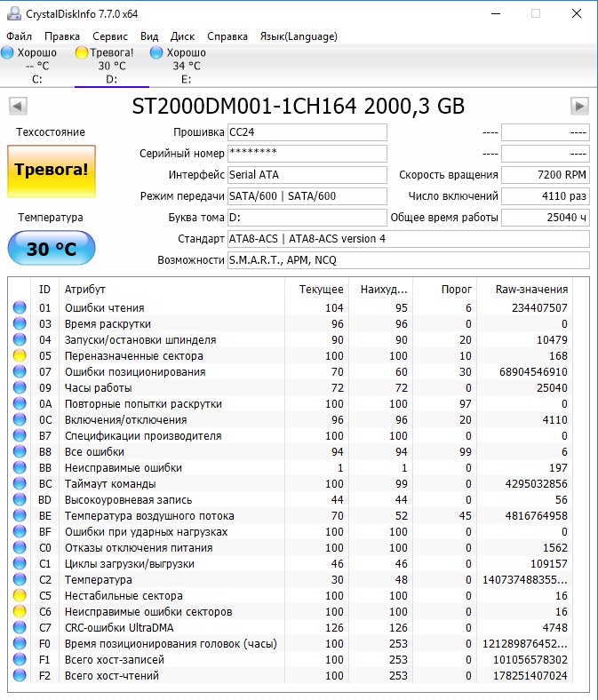Click the Стандарт ATA8-ACS field
Screen dimensions: 598x700
[x=409, y=239]
